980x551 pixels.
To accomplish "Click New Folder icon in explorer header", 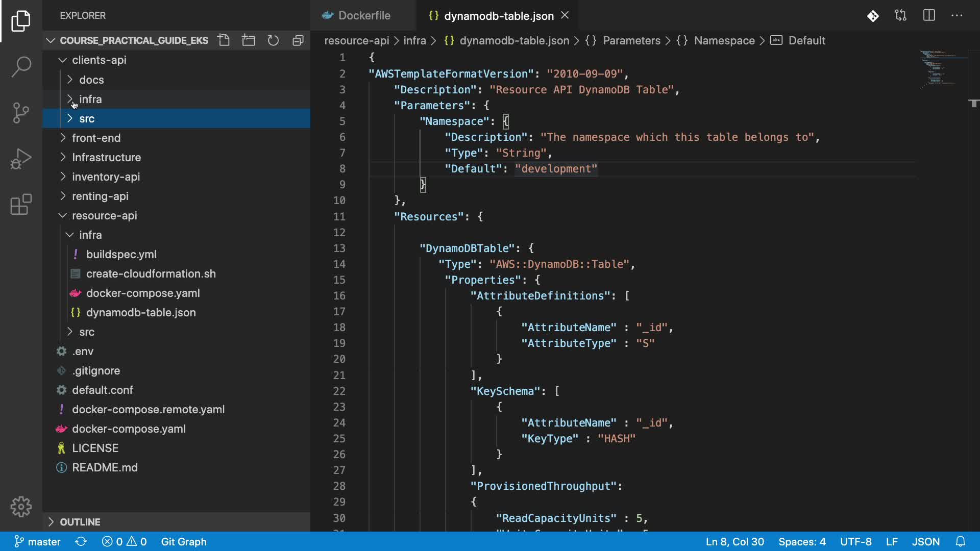I will click(x=249, y=40).
